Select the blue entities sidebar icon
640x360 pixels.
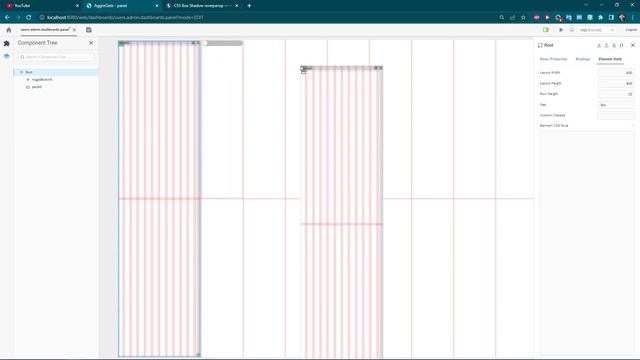(7, 56)
